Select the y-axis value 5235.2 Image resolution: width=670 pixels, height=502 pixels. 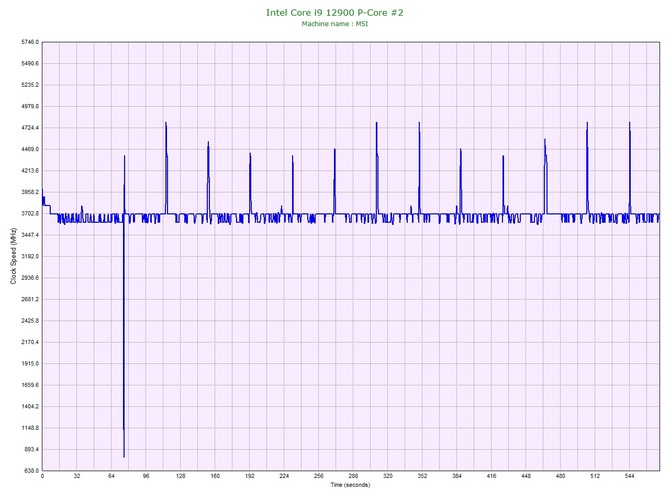(30, 85)
